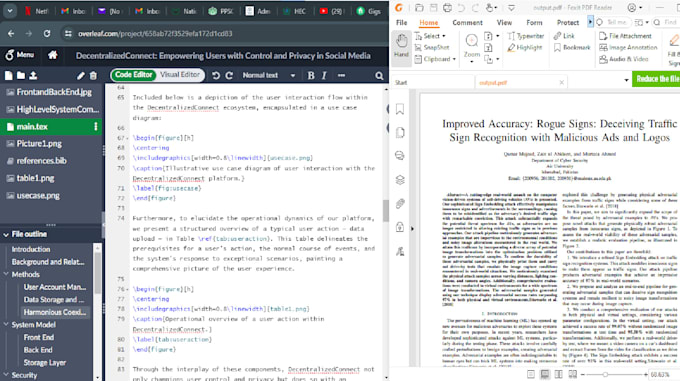This screenshot has width=680, height=381.
Task: Jump to Harmonious Coexi... outline entry
Action: click(55, 312)
